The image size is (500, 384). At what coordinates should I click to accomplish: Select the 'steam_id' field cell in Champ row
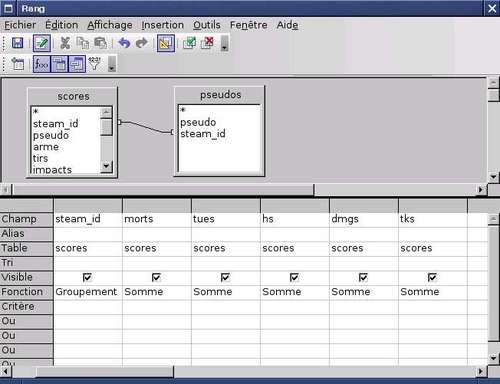point(88,219)
